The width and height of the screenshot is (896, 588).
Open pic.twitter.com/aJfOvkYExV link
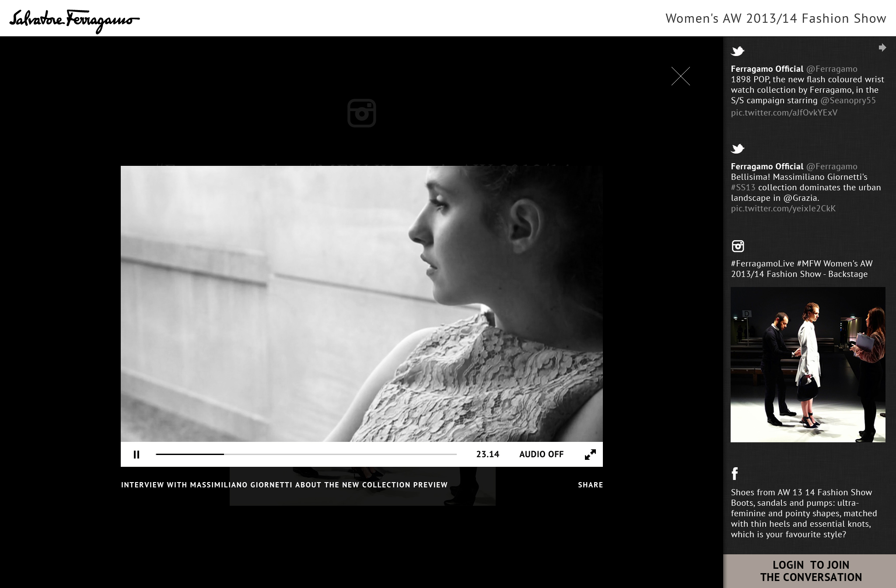coord(784,112)
